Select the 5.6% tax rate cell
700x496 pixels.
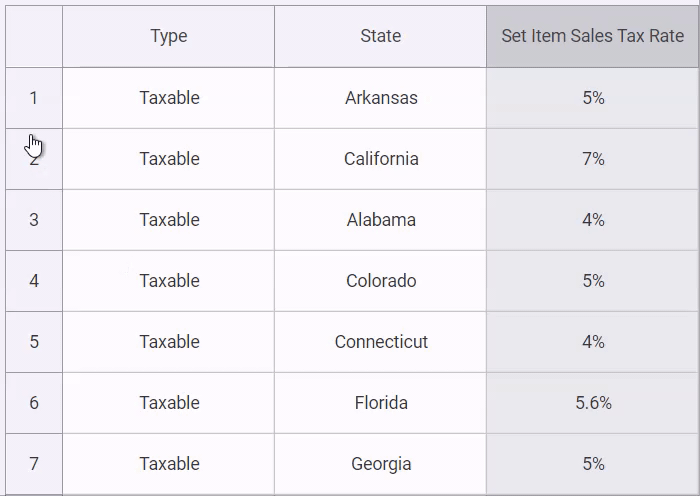pos(593,403)
